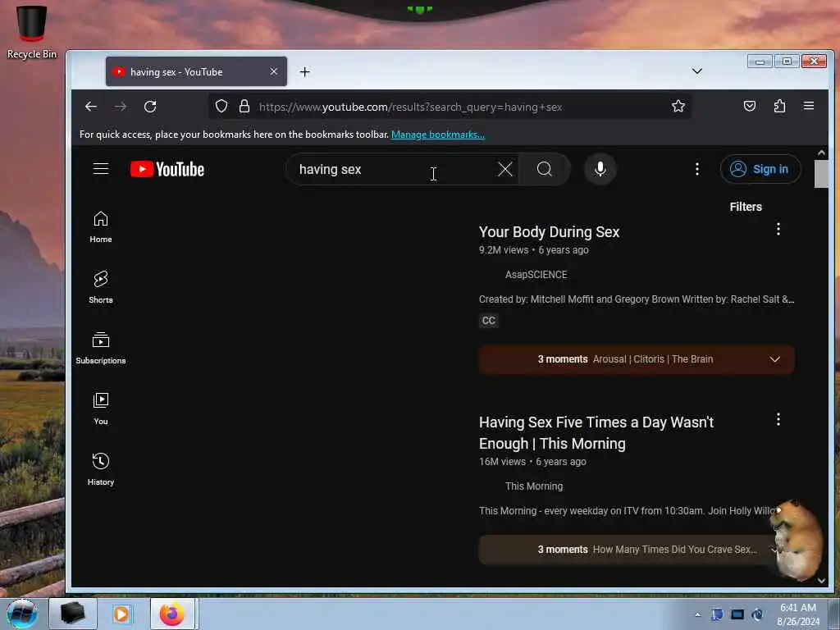This screenshot has height=630, width=840.
Task: Open YouTube settings three-dot menu near Sign in
Action: (697, 169)
